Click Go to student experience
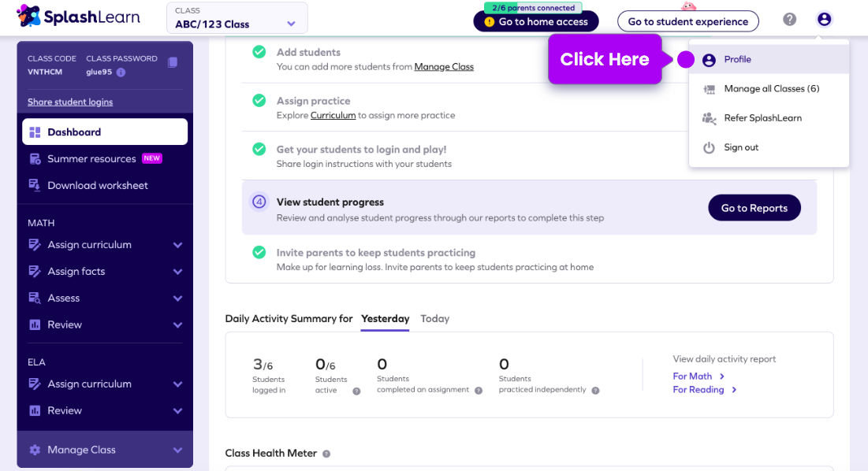The width and height of the screenshot is (868, 471). tap(687, 21)
